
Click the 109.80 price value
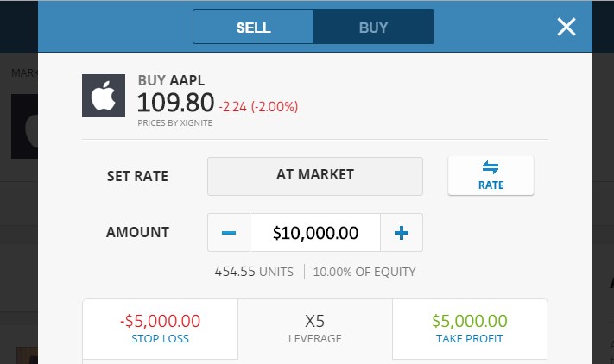(x=175, y=103)
